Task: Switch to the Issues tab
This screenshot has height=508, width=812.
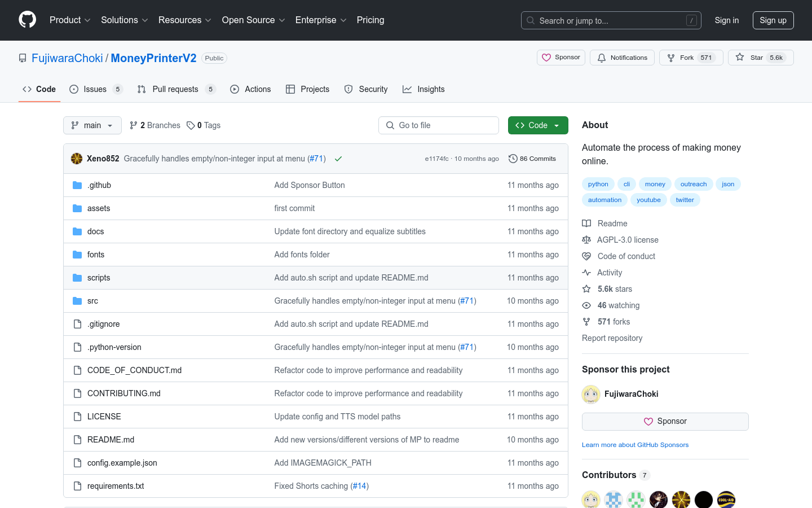Action: (95, 89)
